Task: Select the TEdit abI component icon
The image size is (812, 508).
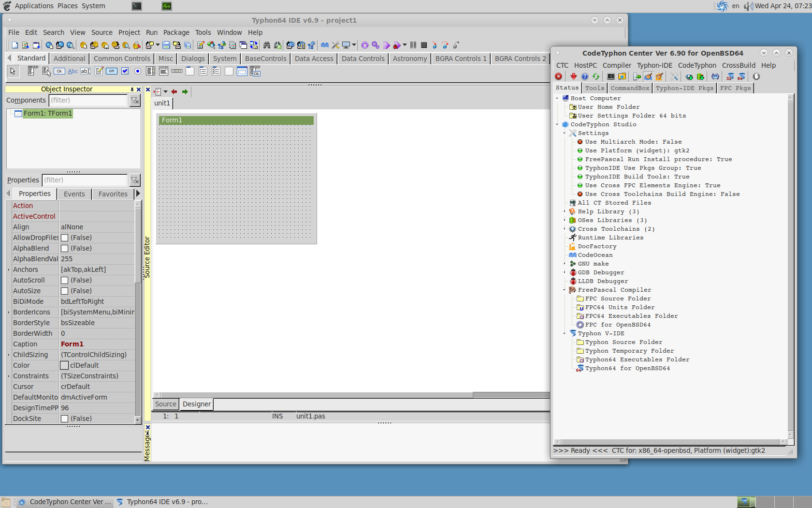Action: coord(86,71)
